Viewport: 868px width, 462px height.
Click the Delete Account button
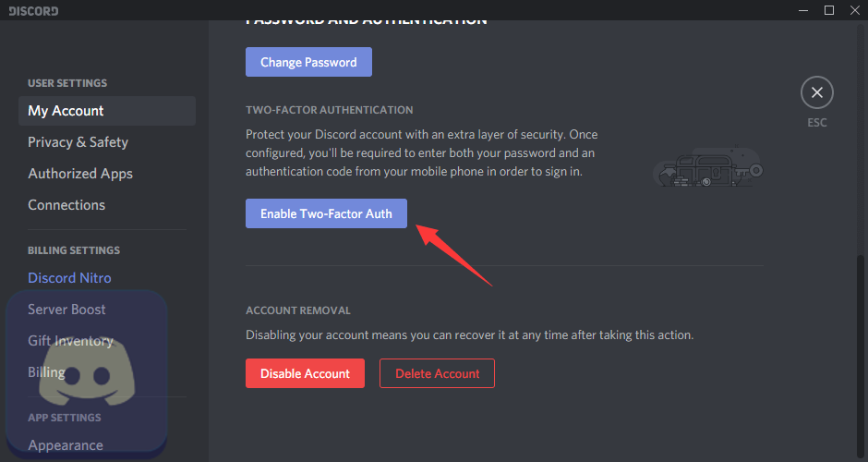[437, 373]
